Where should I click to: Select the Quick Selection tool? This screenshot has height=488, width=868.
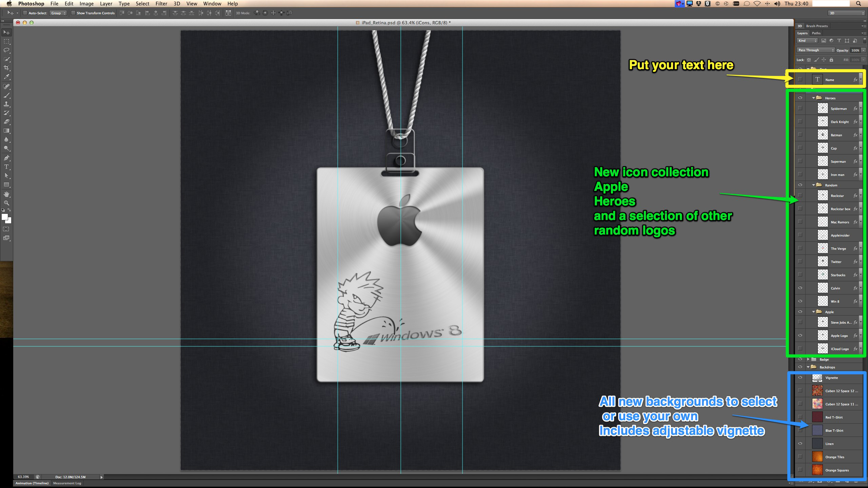pyautogui.click(x=6, y=59)
